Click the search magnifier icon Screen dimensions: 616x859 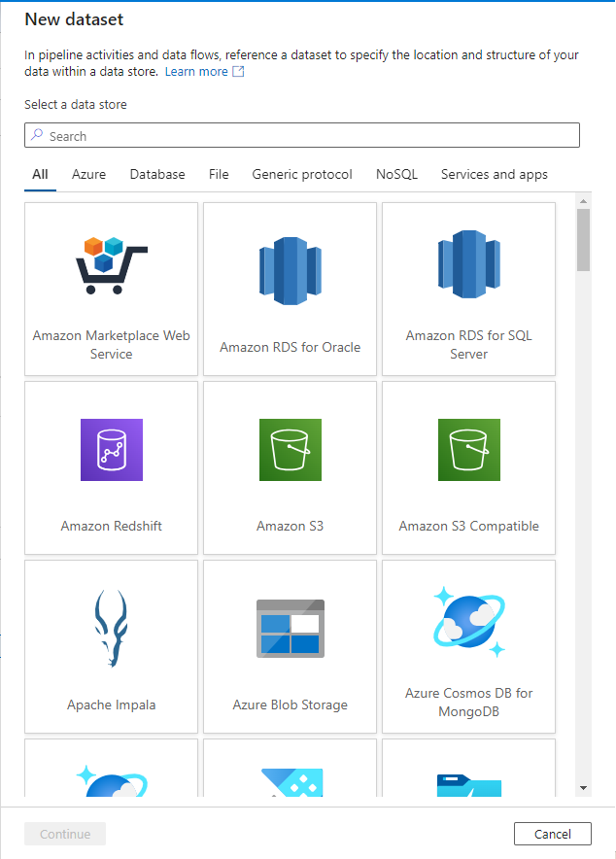(x=37, y=135)
